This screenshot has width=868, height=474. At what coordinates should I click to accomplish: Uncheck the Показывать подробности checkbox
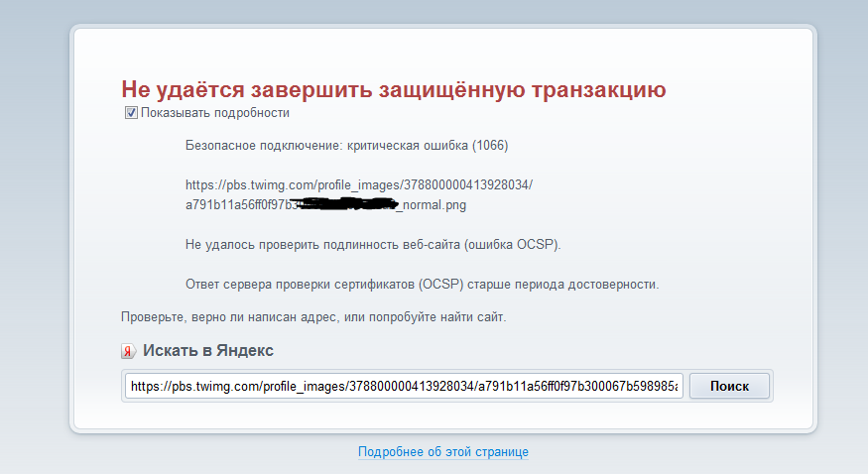[x=131, y=113]
